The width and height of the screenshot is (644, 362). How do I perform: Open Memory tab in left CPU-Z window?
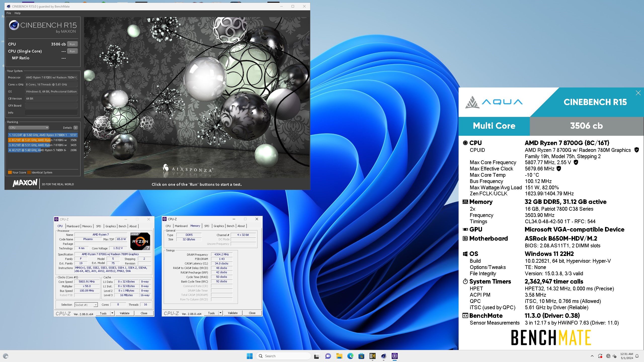click(x=87, y=226)
